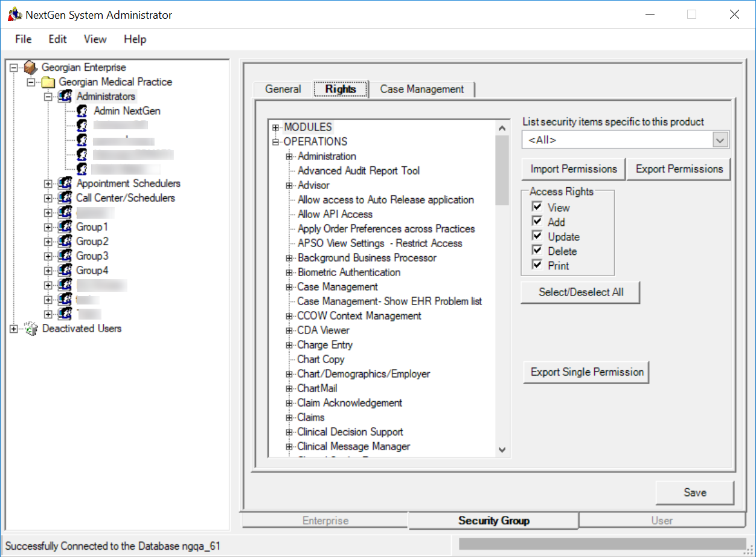Click the Call Center/Schedulers group icon
Screen dimensions: 756x557
65,198
